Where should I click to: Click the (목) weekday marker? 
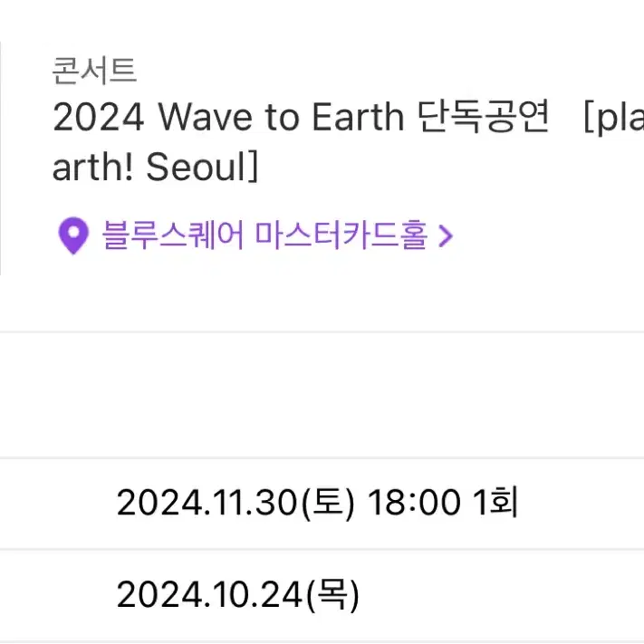pyautogui.click(x=332, y=595)
